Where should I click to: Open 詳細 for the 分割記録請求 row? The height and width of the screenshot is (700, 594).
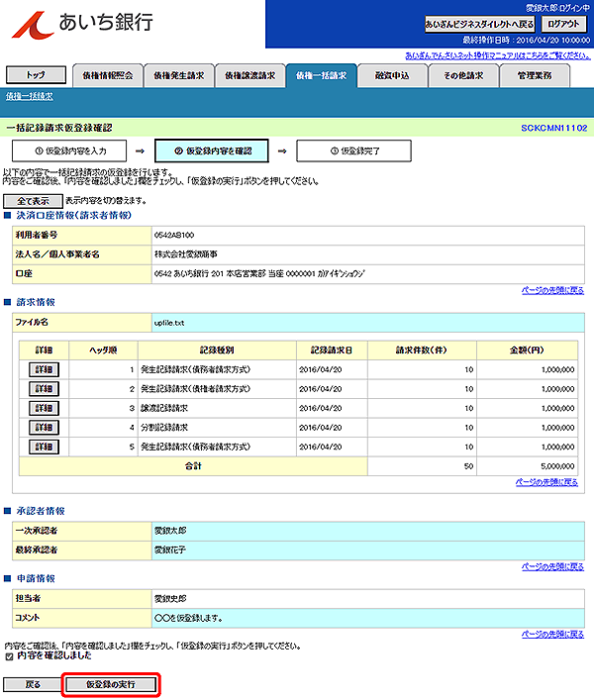point(44,428)
